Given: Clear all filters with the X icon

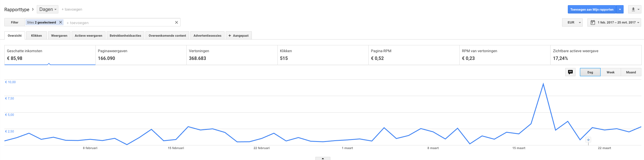Looking at the screenshot, I should click(177, 22).
